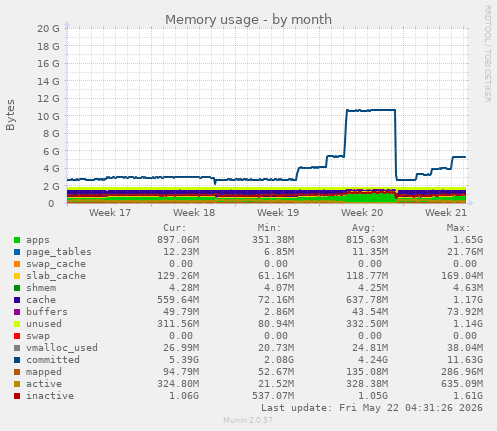Click the unused average value 332.50M
The width and height of the screenshot is (497, 431).
pyautogui.click(x=367, y=324)
